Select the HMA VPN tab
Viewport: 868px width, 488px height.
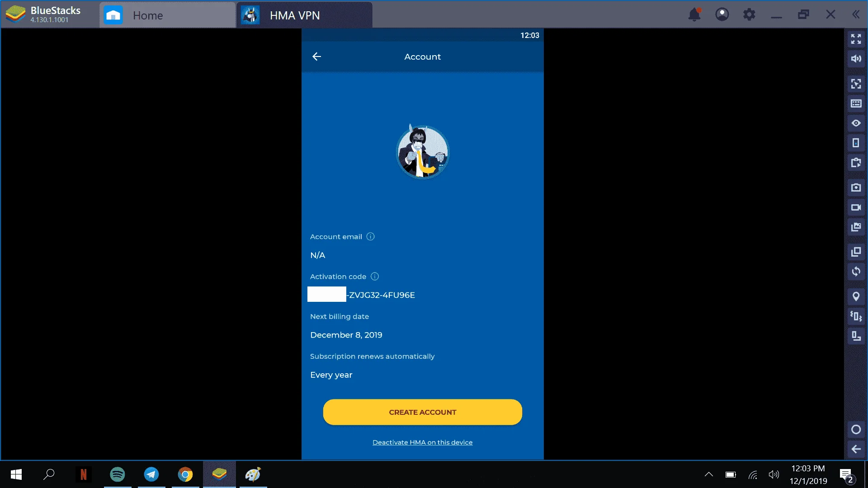click(x=304, y=15)
